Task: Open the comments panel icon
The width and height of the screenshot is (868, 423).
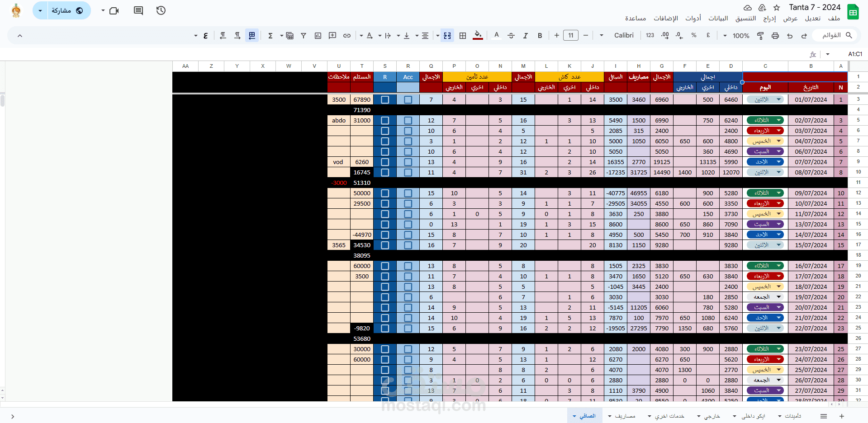Action: point(138,10)
